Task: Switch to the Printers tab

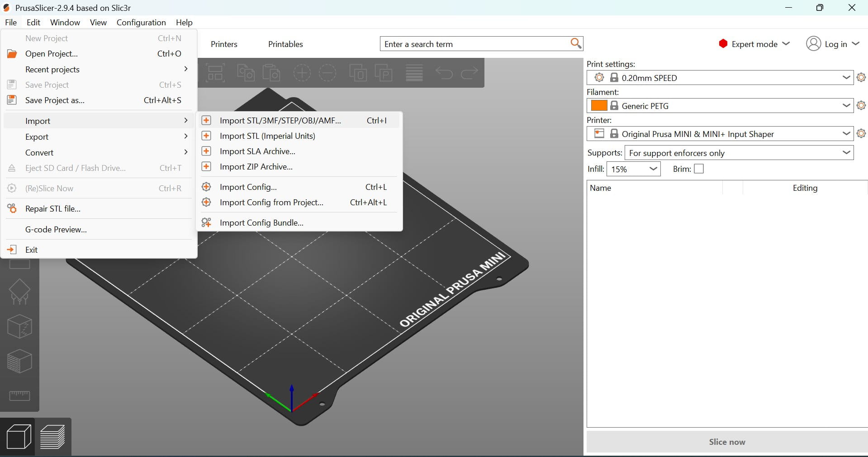Action: [224, 44]
